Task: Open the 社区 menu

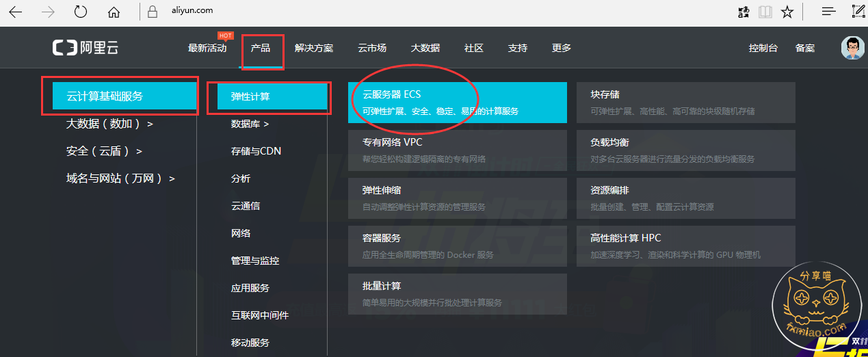Action: click(474, 48)
